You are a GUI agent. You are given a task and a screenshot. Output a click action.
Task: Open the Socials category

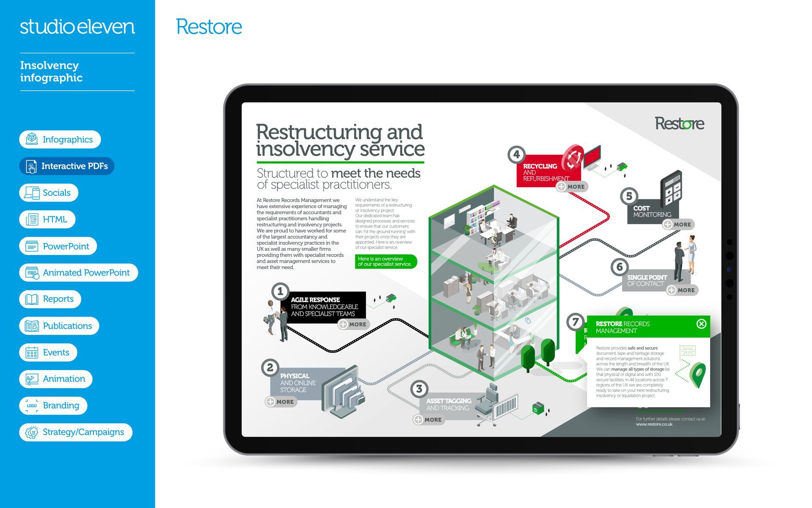tap(49, 193)
